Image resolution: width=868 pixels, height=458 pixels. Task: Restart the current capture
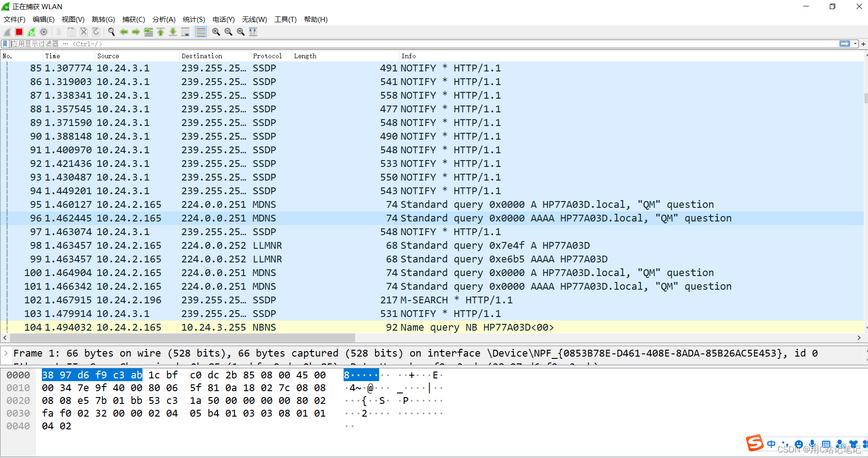coord(31,32)
